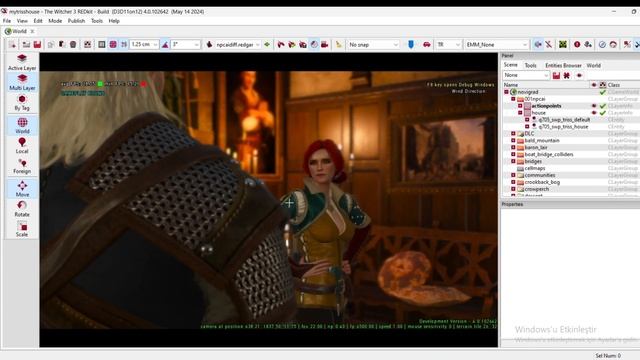Switch to the Entities Browser tab
Viewport: 640px width, 360px height.
click(563, 65)
